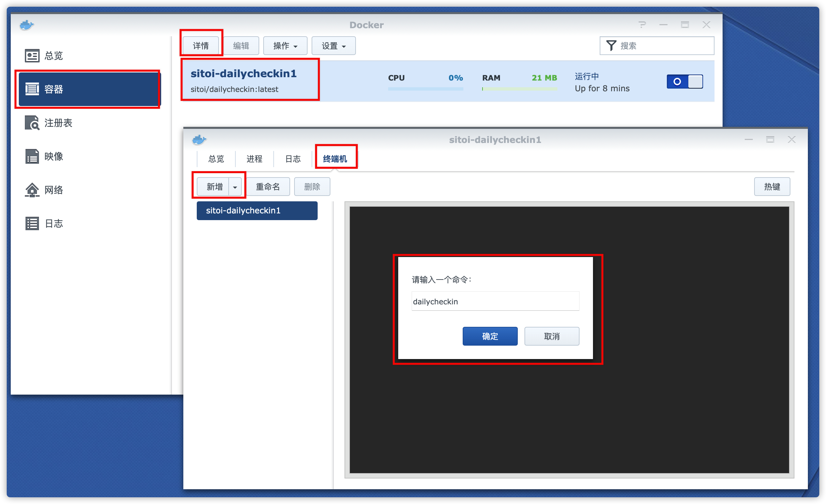Click the Docker whale icon in main window
Image resolution: width=826 pixels, height=504 pixels.
coord(27,25)
